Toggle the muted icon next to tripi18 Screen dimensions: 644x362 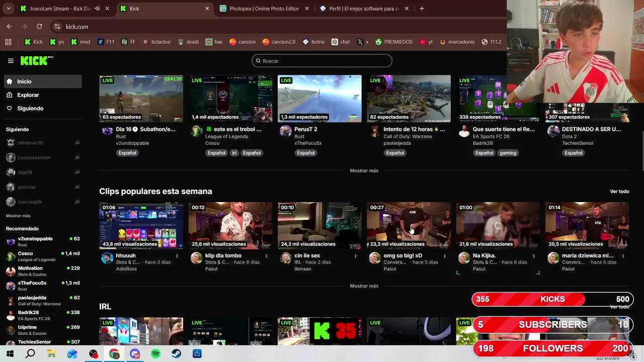pyautogui.click(x=77, y=172)
